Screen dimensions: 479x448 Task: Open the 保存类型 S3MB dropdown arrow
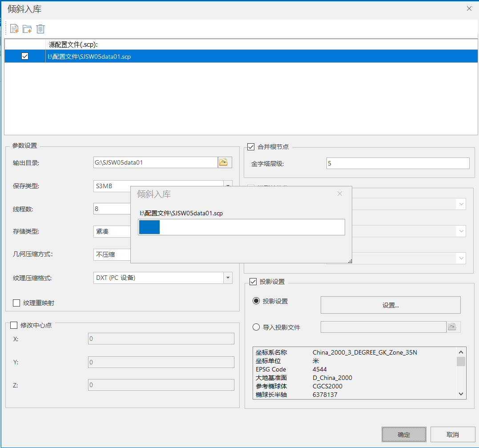[x=228, y=185]
